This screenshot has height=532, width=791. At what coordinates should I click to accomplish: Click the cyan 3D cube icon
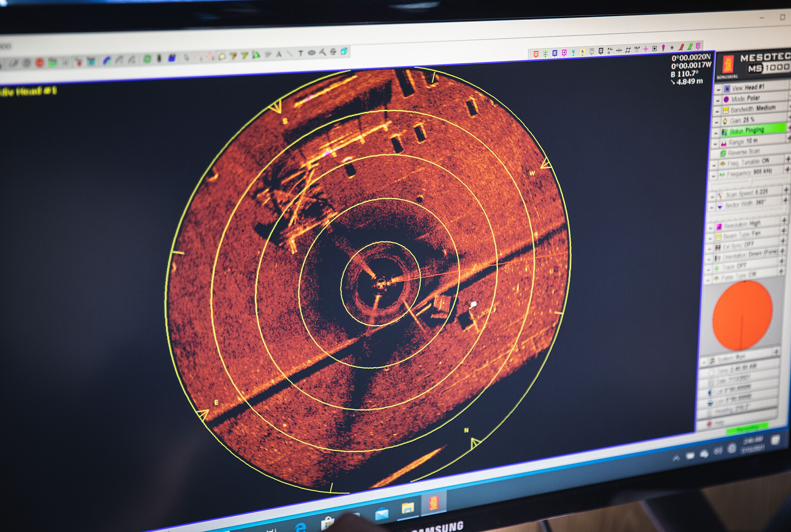344,52
